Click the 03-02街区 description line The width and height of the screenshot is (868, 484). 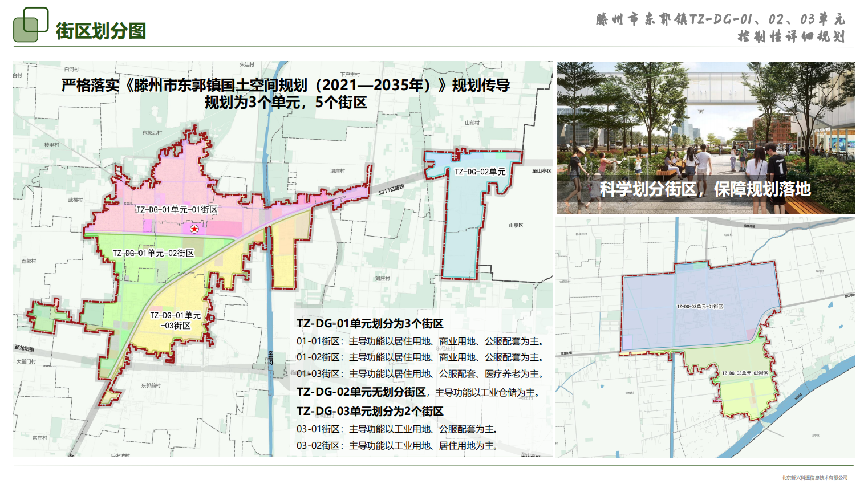coord(397,446)
